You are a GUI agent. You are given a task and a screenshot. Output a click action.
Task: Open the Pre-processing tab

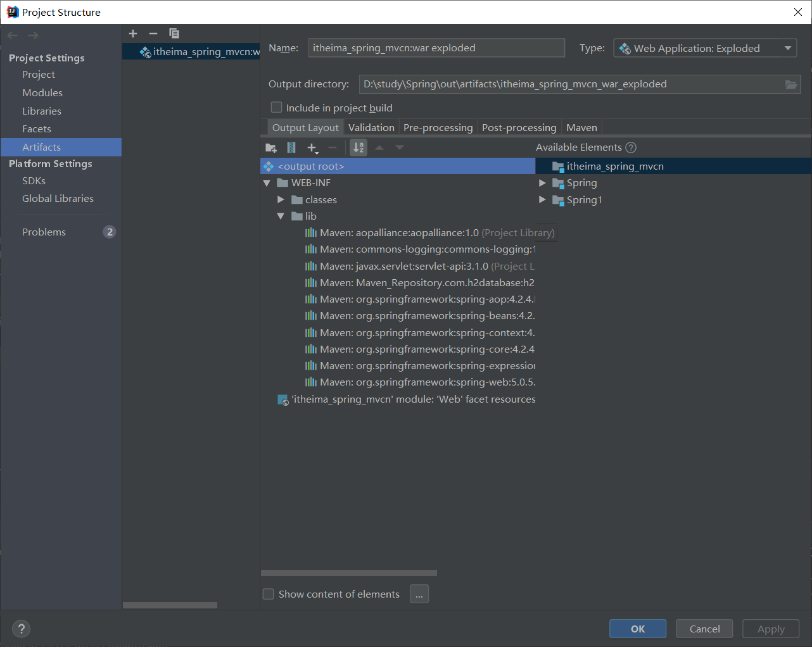[x=438, y=127]
